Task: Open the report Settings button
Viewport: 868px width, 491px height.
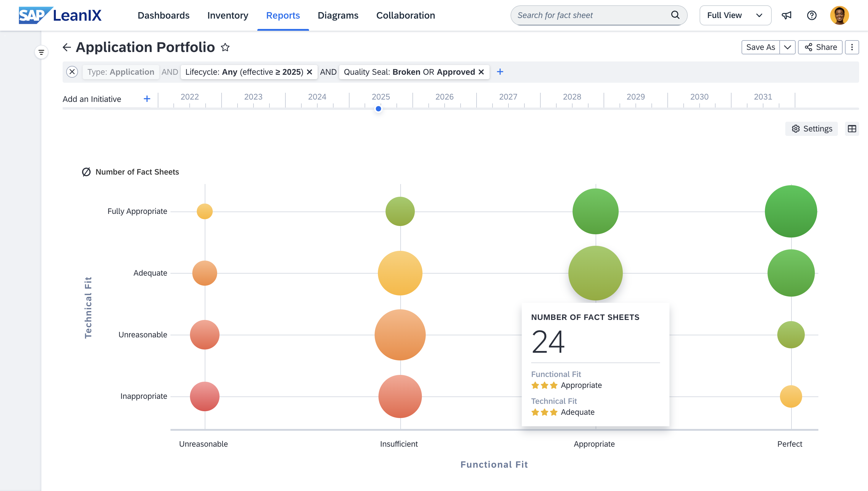Action: click(x=812, y=129)
